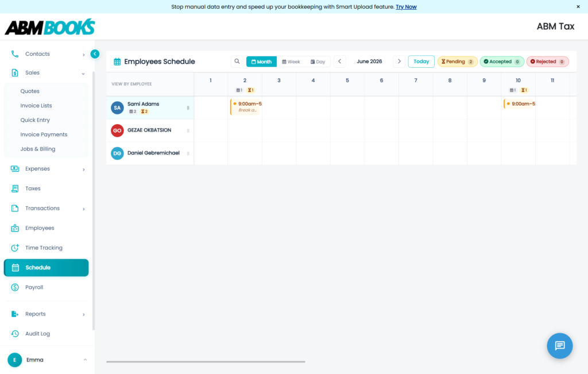Filter schedule by Pending status

[x=457, y=61]
